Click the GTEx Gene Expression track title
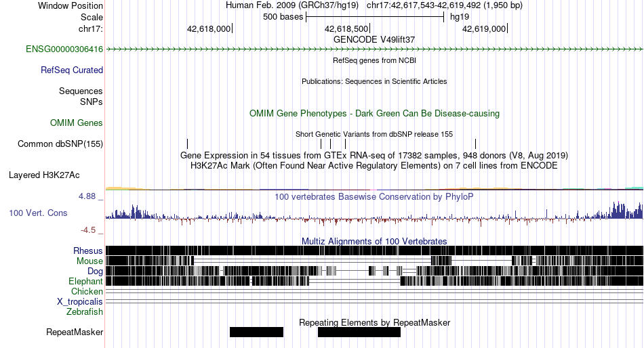644x348 pixels. tap(374, 156)
